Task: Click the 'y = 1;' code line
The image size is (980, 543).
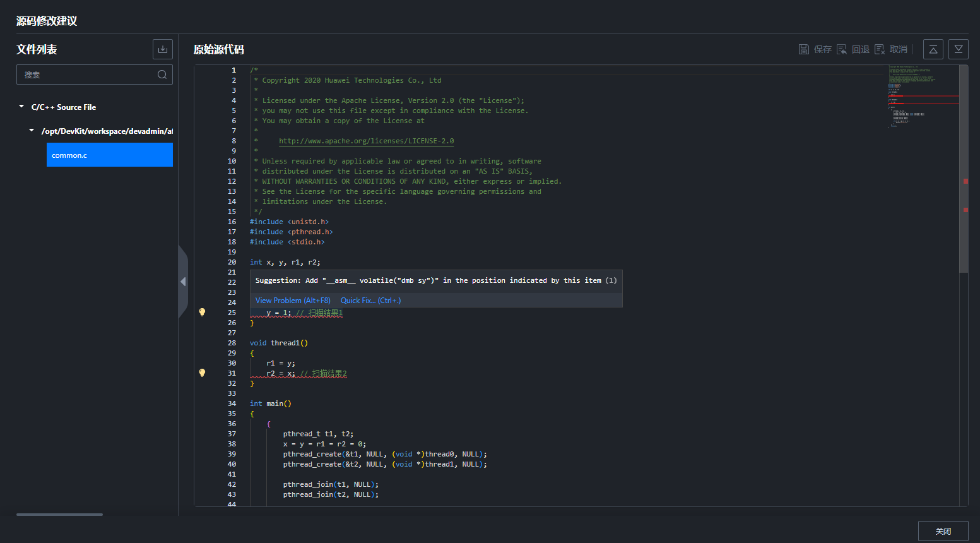Action: [278, 313]
